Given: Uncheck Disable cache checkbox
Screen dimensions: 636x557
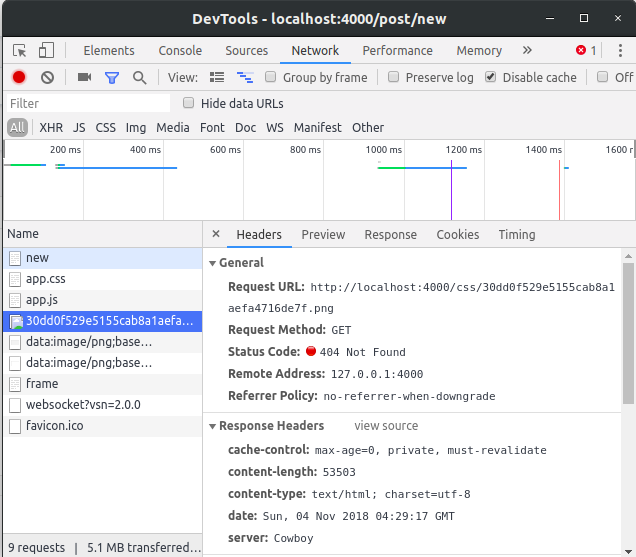Looking at the screenshot, I should point(490,77).
